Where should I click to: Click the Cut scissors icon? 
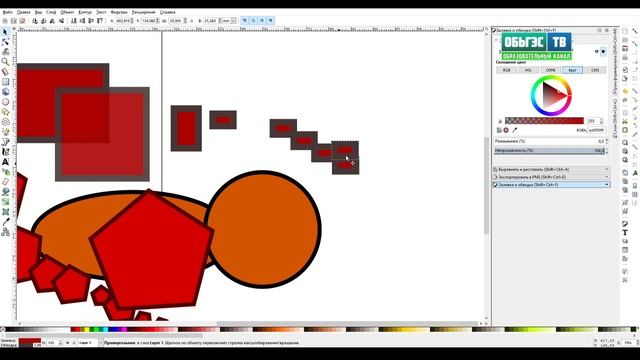625,122
